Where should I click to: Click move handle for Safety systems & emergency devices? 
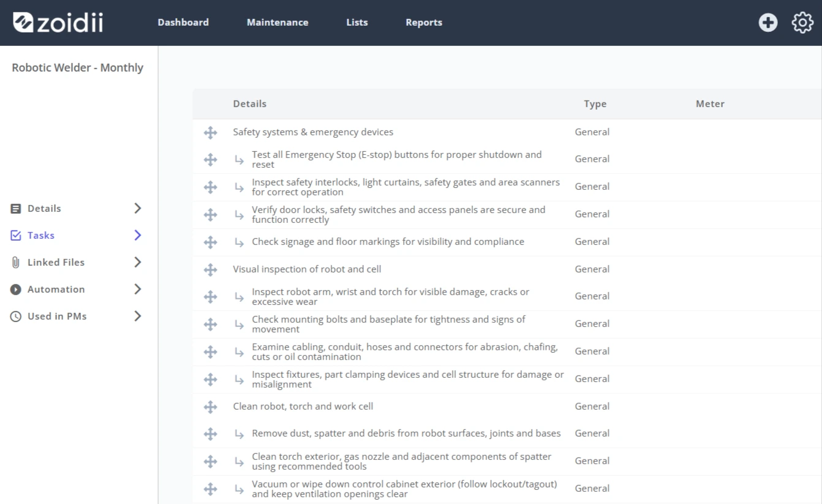[x=210, y=132]
